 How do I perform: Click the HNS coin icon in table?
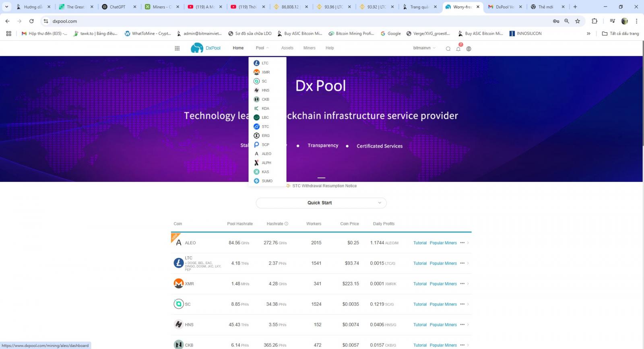click(x=179, y=324)
